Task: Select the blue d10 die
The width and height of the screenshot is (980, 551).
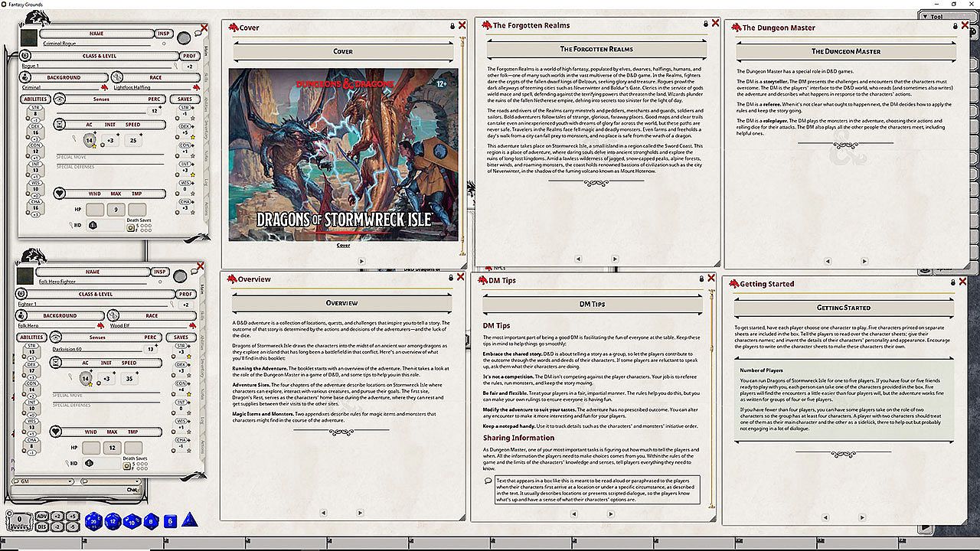Action: (x=132, y=521)
